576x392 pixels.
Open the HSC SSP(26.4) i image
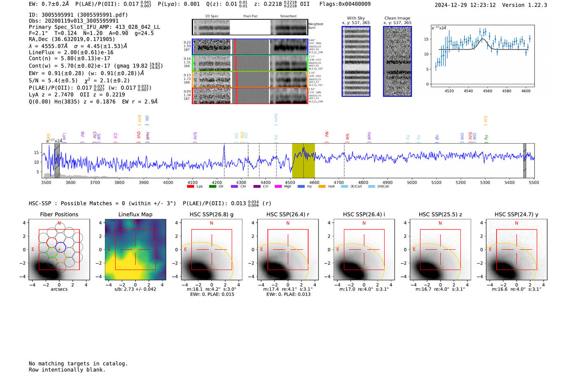(364, 250)
